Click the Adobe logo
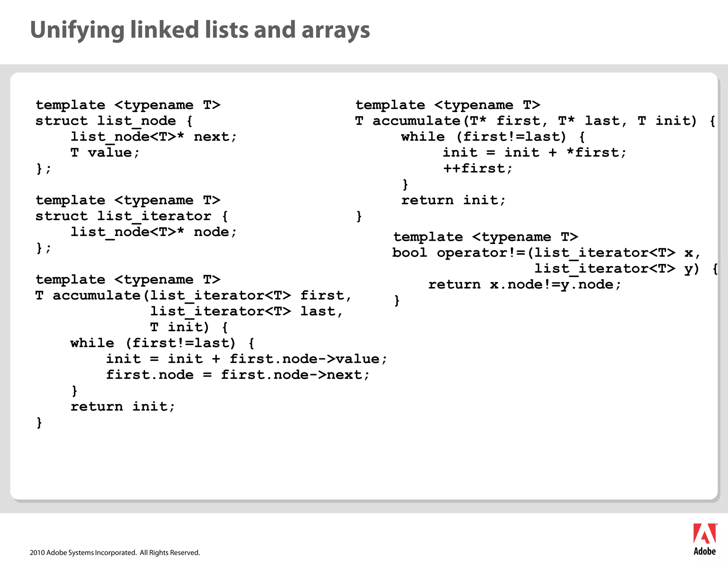 (705, 539)
